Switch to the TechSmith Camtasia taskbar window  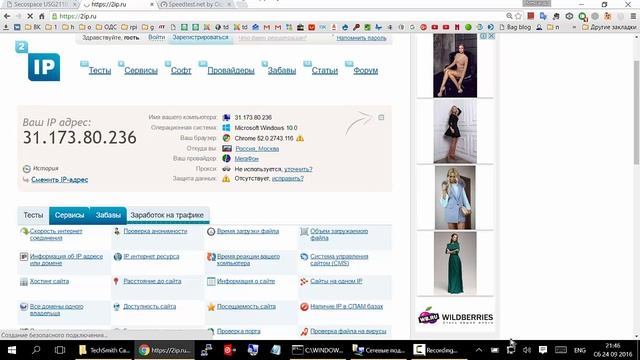point(104,350)
